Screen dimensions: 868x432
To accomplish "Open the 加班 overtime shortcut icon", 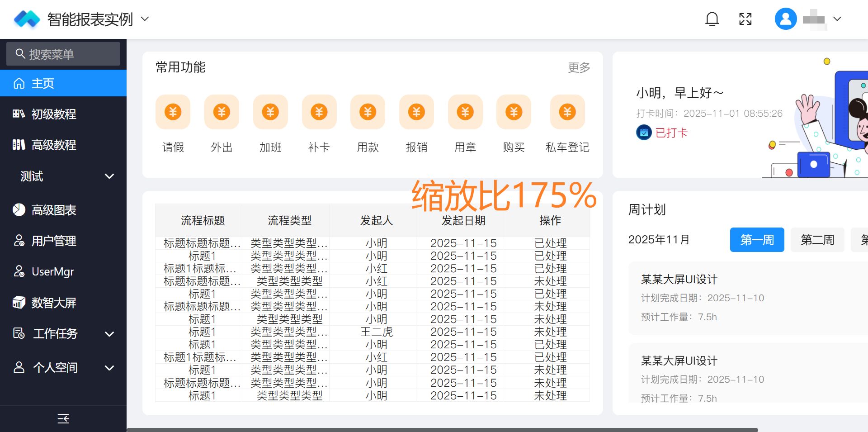I will [270, 112].
